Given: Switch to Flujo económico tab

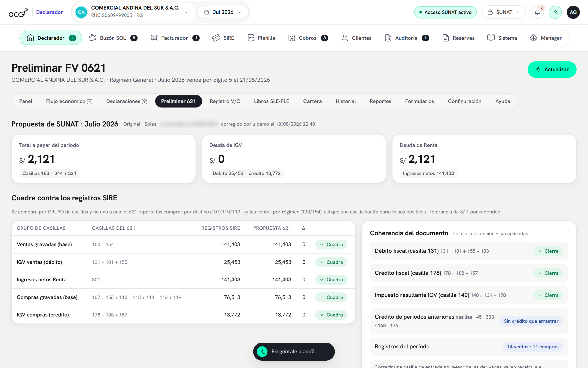Looking at the screenshot, I should point(69,101).
